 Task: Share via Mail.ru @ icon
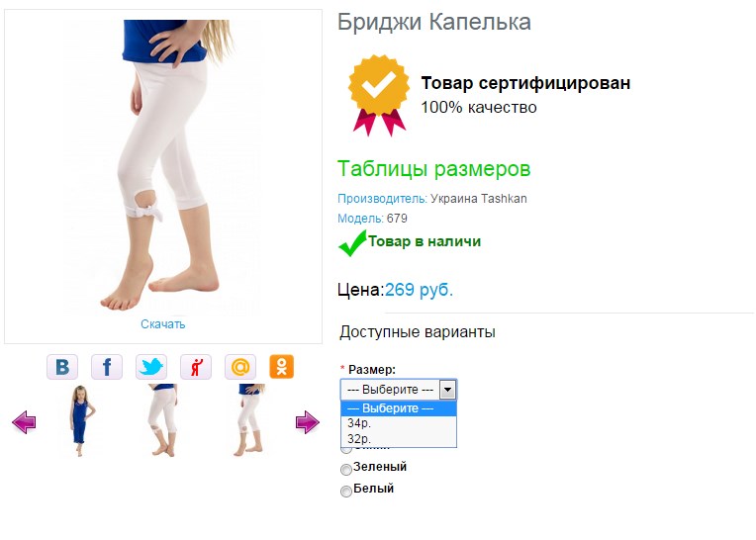pos(240,367)
